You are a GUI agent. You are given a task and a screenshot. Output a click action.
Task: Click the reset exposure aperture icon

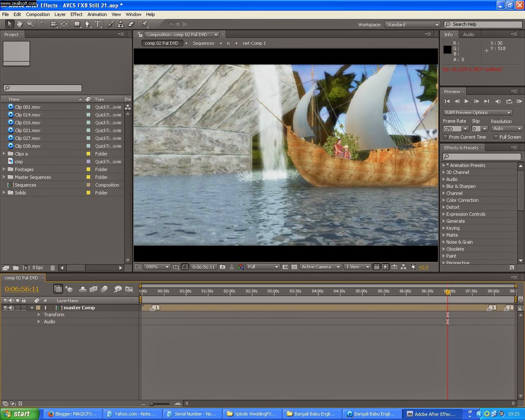[x=413, y=267]
